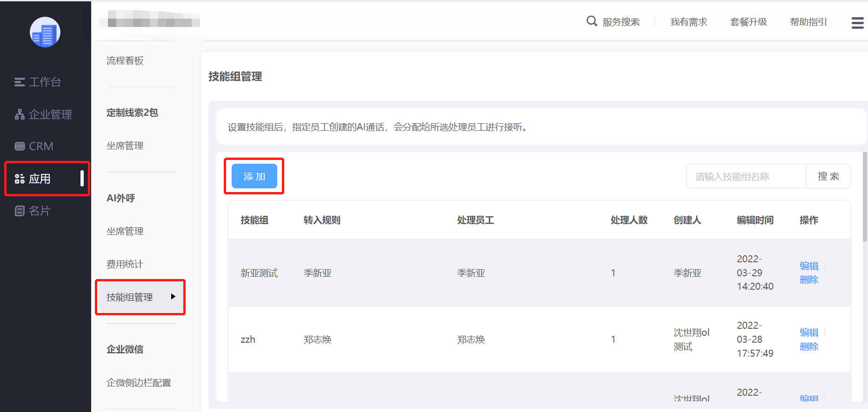The width and height of the screenshot is (868, 412).
Task: Open 企微侧边栏配置 menu item
Action: click(x=139, y=383)
